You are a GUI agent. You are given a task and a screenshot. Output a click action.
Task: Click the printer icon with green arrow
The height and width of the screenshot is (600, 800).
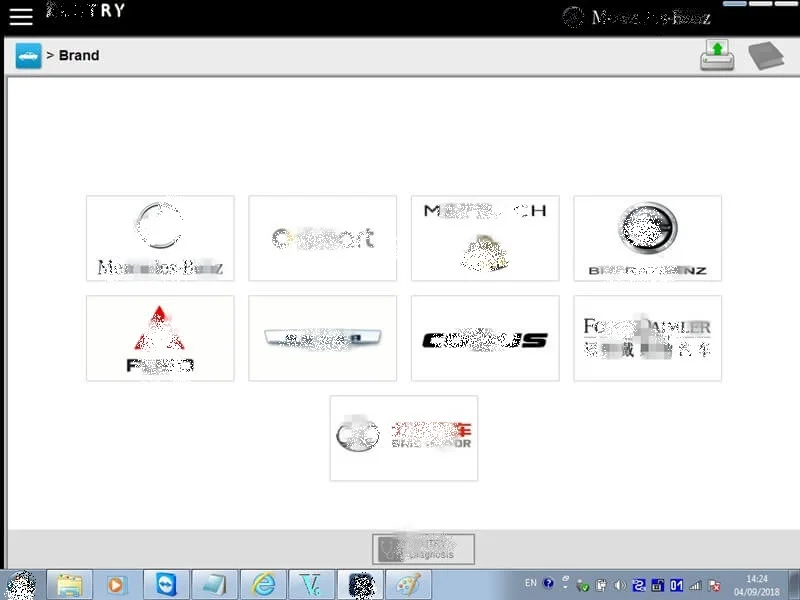click(x=717, y=55)
